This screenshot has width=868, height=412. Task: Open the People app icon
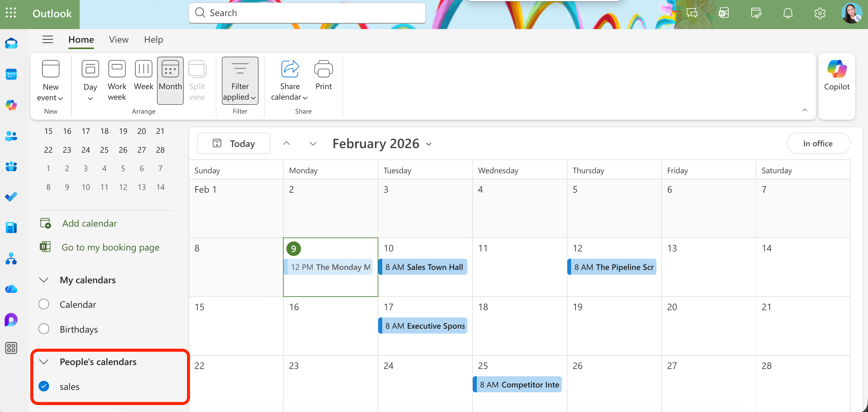coord(11,136)
